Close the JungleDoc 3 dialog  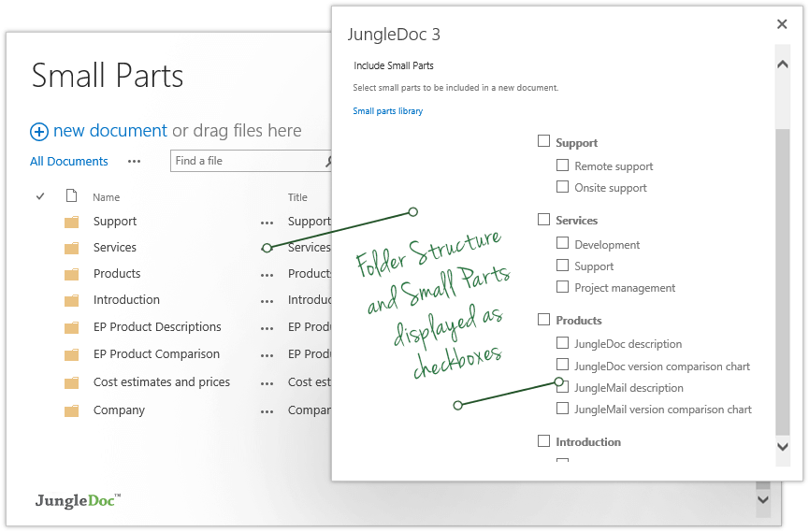[x=782, y=23]
